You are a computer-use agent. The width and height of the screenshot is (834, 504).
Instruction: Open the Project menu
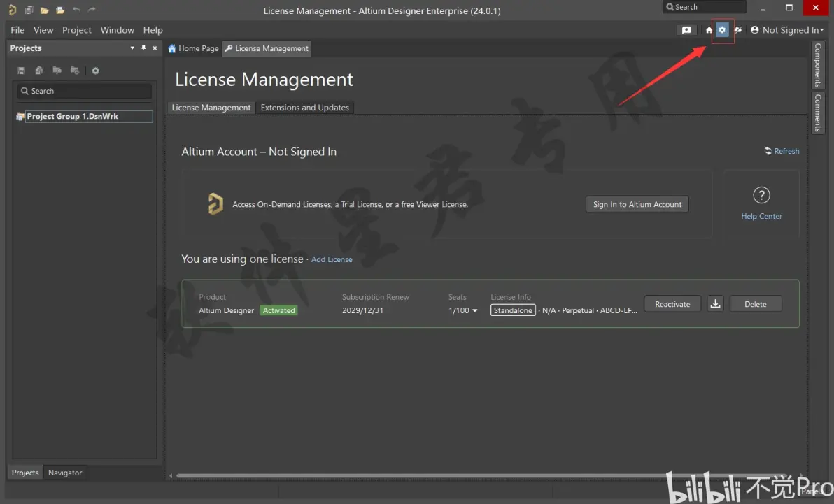(x=76, y=30)
